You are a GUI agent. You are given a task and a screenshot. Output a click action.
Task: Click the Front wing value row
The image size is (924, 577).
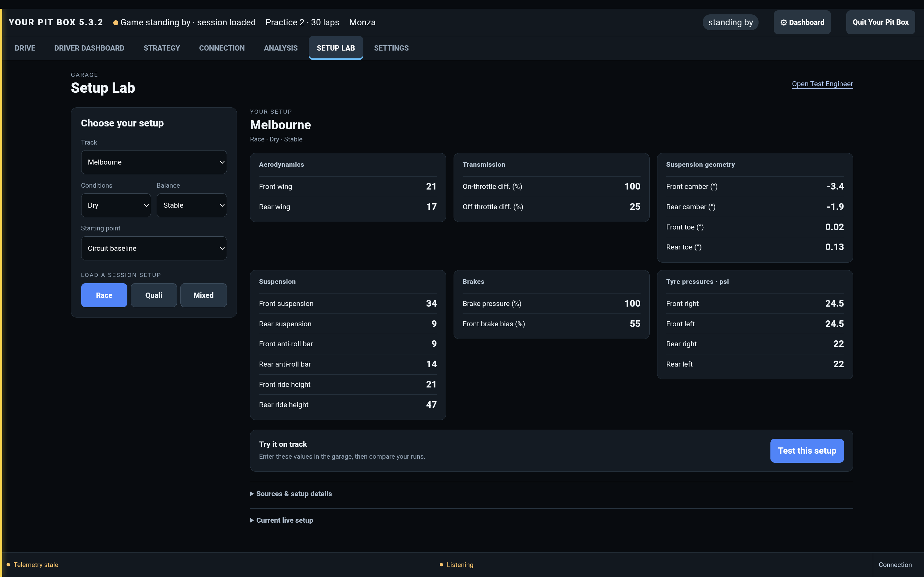pyautogui.click(x=347, y=187)
